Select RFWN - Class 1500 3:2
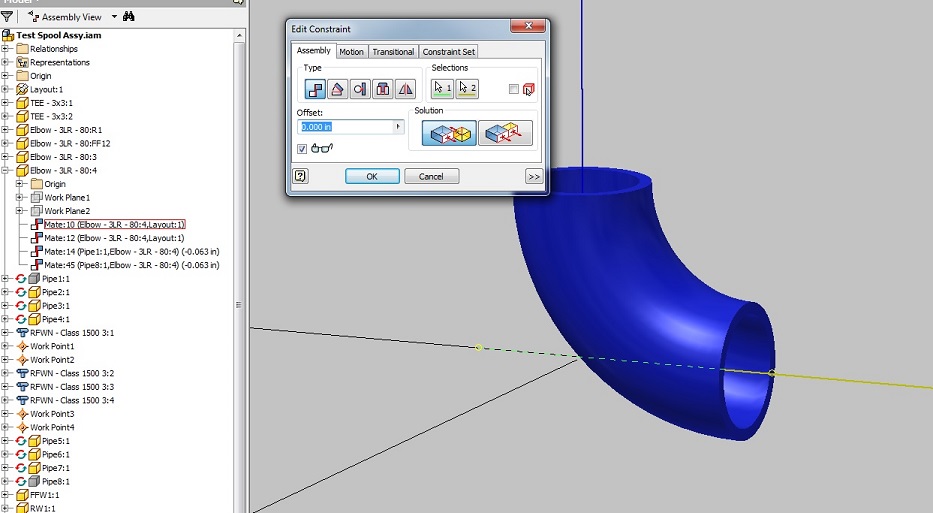The width and height of the screenshot is (933, 513). (72, 373)
